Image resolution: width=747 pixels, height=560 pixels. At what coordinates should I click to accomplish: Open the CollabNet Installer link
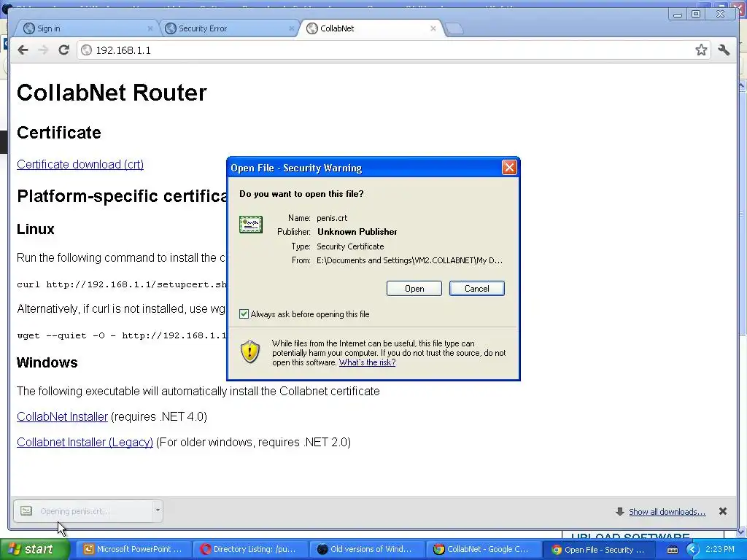click(63, 416)
